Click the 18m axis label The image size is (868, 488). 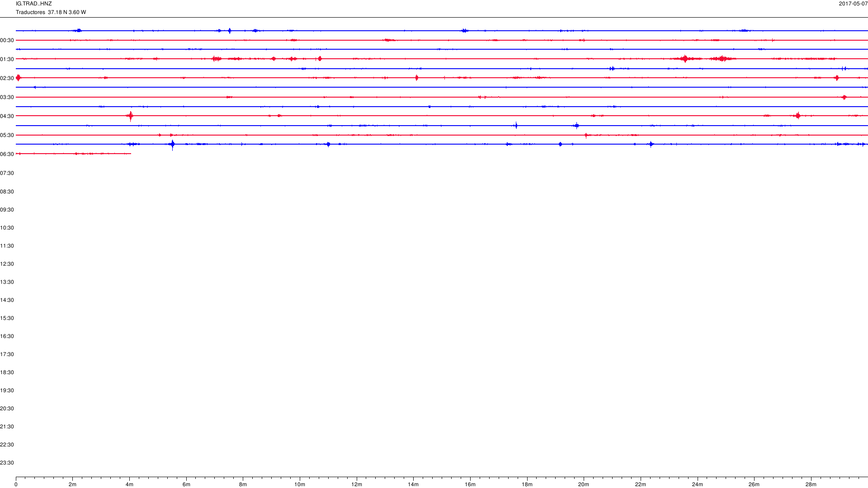point(527,484)
